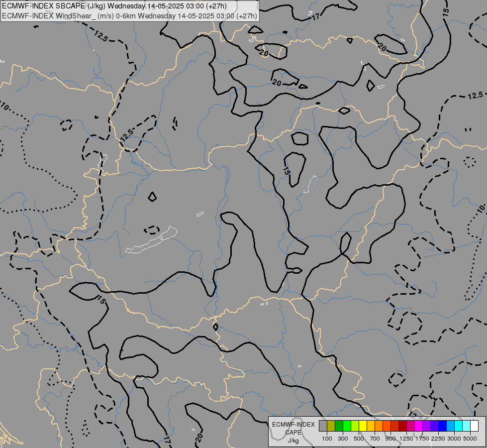Click the "300" legend tick label
Image resolution: width=487 pixels, height=448 pixels.
343,439
